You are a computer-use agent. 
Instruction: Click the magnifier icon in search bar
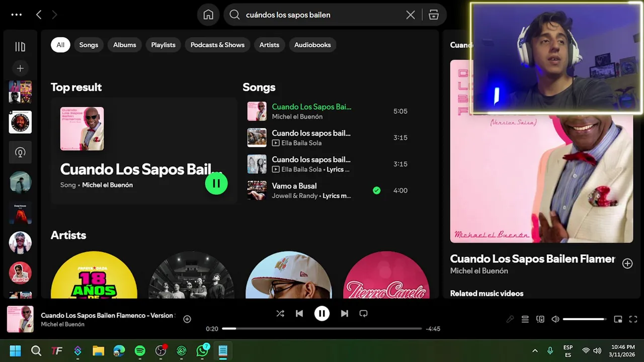coord(234,15)
